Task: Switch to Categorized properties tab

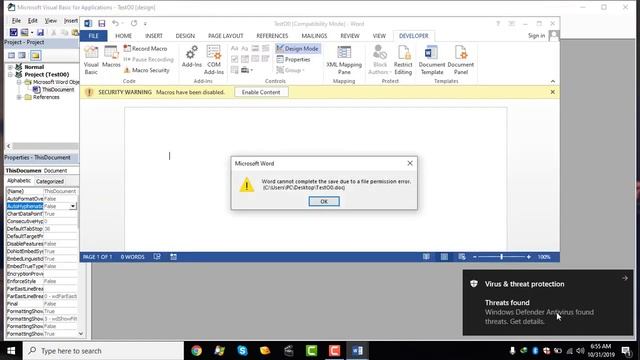Action: 50,181
